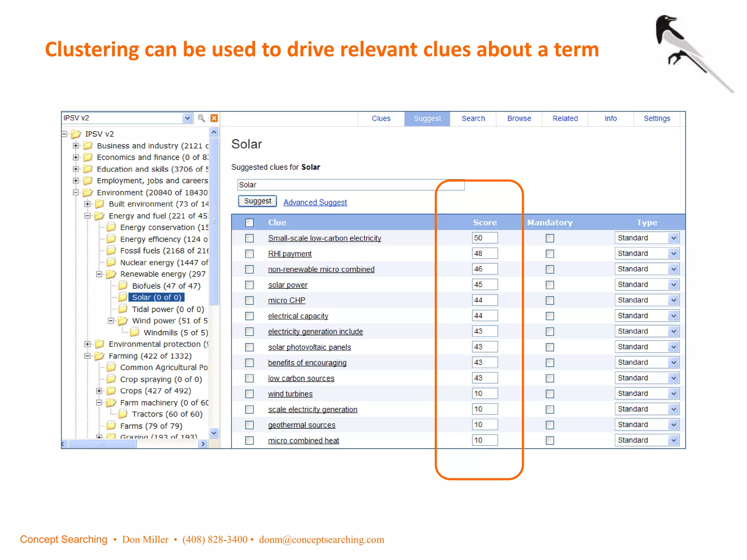Check the RHI payment row checkbox
The height and width of the screenshot is (560, 747).
tap(249, 254)
